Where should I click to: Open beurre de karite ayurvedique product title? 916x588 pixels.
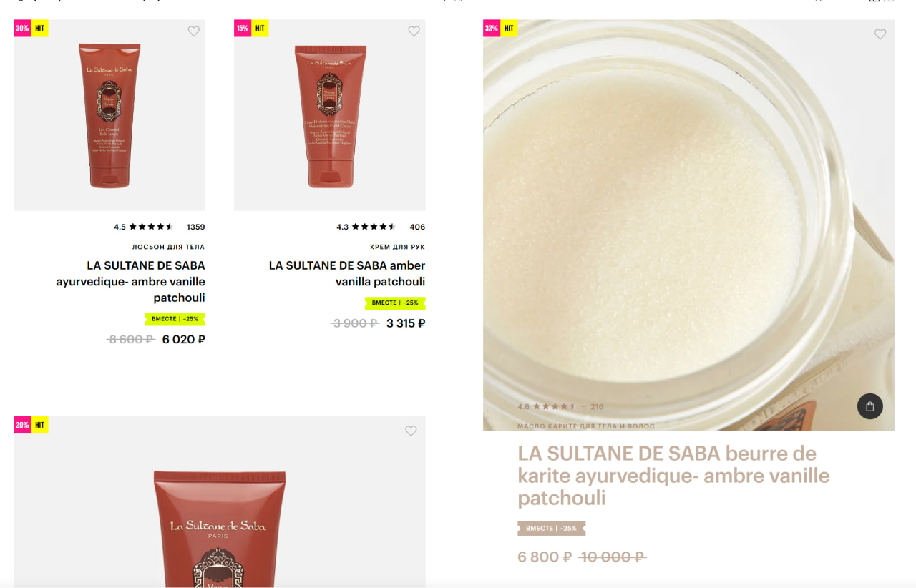click(x=673, y=476)
